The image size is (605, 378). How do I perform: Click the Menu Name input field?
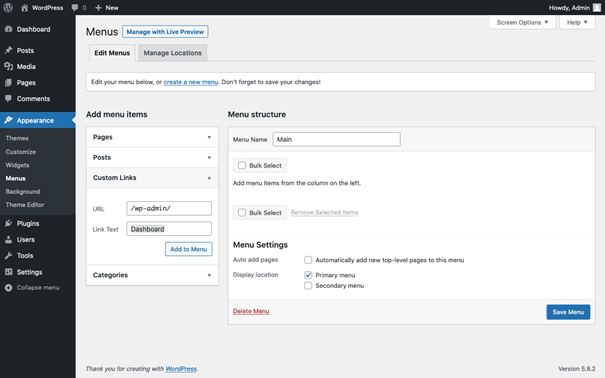click(336, 139)
